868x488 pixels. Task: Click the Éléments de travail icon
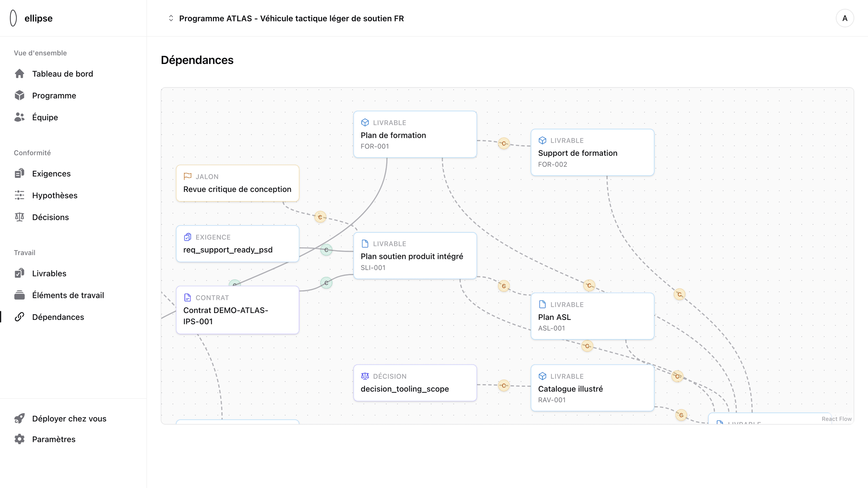pos(20,295)
